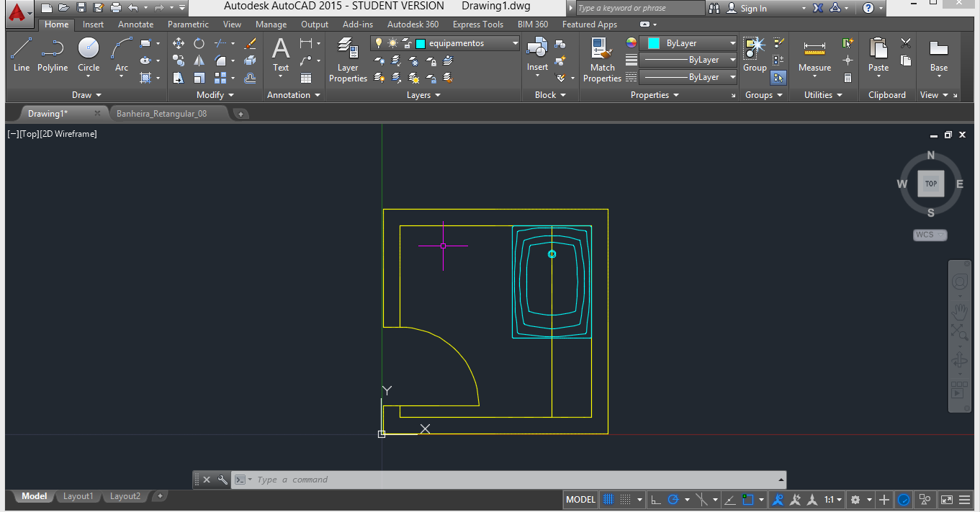Image resolution: width=980 pixels, height=512 pixels.
Task: Click the [2D Wireframe] visual style label
Action: point(68,134)
